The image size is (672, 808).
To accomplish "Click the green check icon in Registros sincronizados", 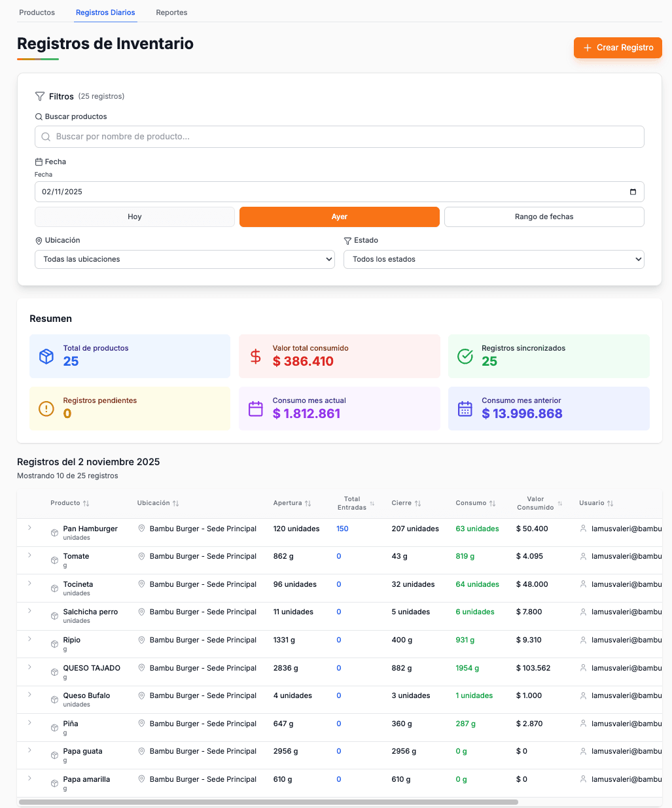I will (x=465, y=356).
